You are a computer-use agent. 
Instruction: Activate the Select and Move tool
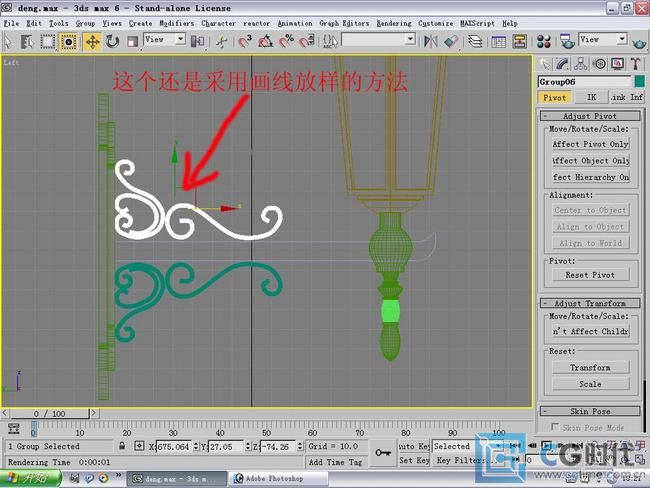[x=92, y=41]
